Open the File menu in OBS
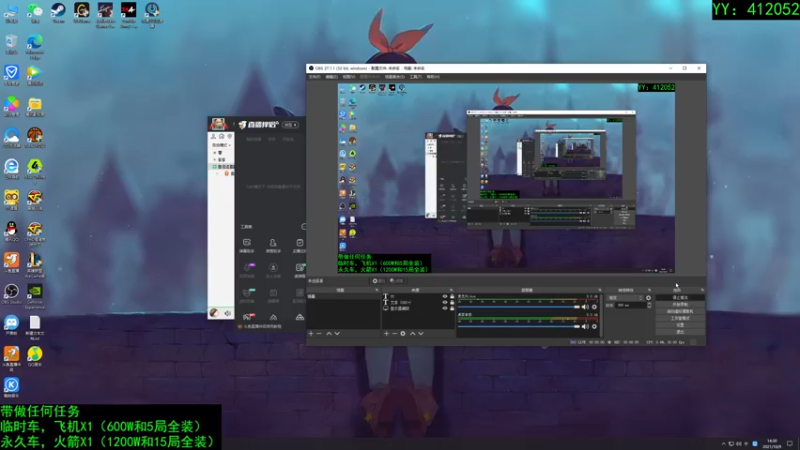The height and width of the screenshot is (450, 800). coord(314,77)
